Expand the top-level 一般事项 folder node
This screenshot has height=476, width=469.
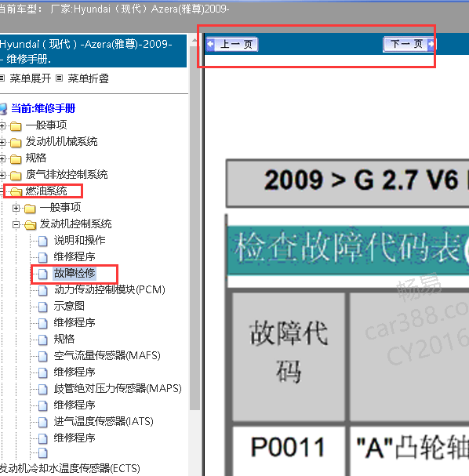pyautogui.click(x=2, y=125)
